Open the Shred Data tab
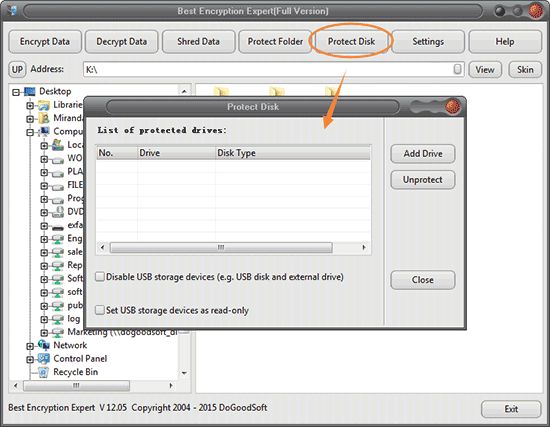This screenshot has width=550, height=427. (x=199, y=41)
